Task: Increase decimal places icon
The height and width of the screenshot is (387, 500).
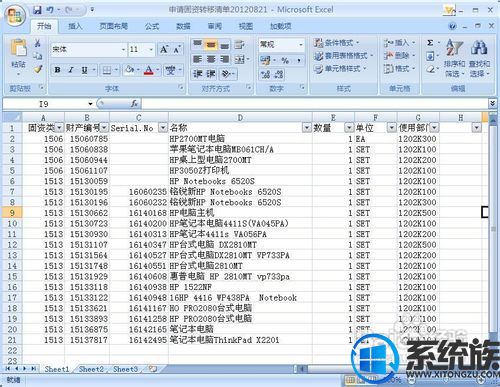Action: (266, 74)
